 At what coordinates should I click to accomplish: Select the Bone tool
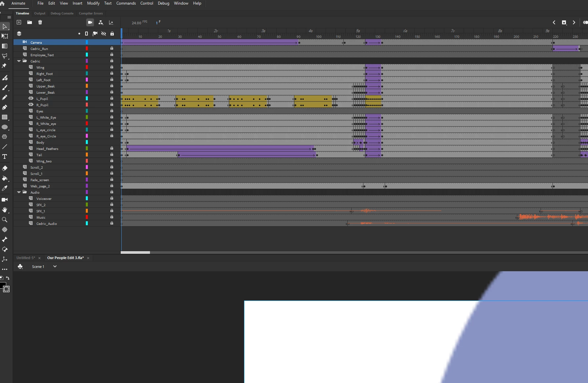[x=5, y=239]
